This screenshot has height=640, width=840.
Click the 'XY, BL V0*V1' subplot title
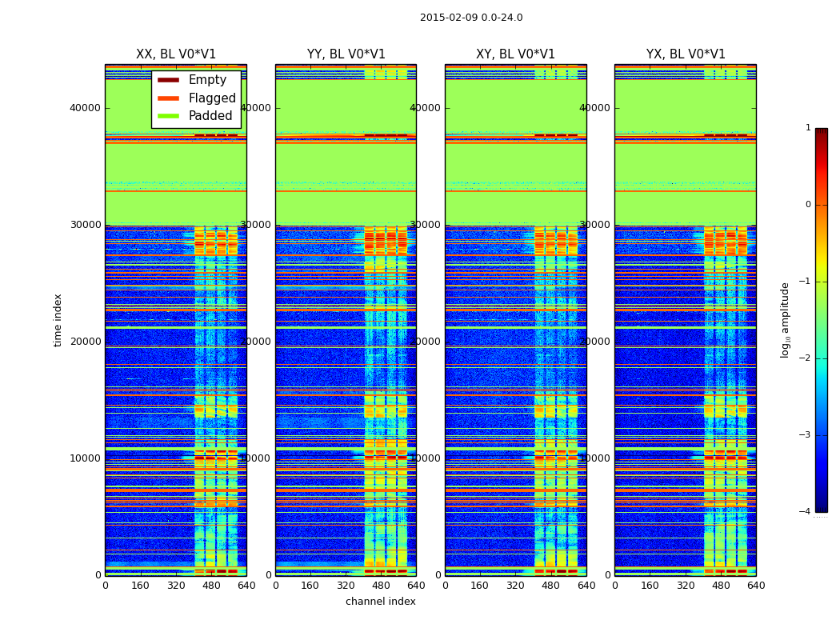tap(515, 54)
